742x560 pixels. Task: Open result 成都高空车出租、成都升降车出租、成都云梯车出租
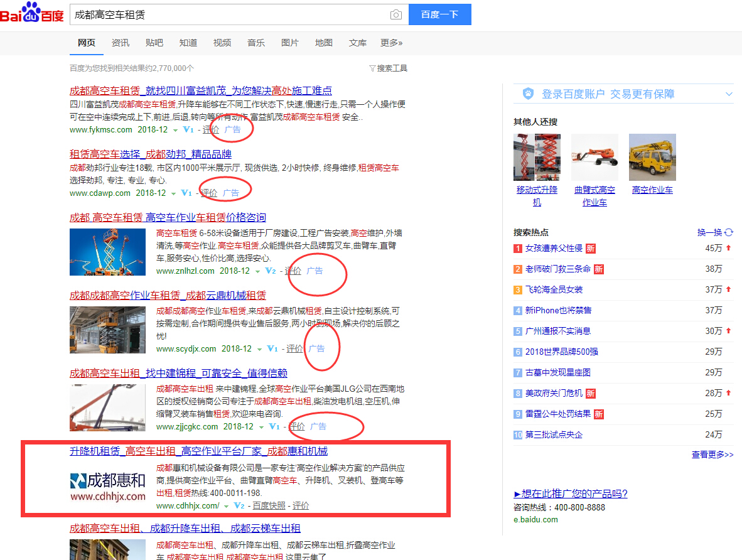[x=185, y=528]
